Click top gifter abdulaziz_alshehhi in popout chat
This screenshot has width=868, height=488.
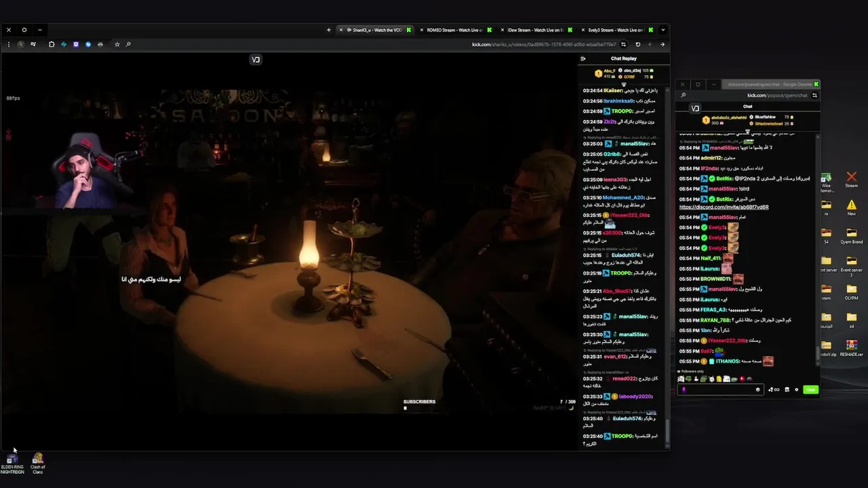tap(730, 117)
